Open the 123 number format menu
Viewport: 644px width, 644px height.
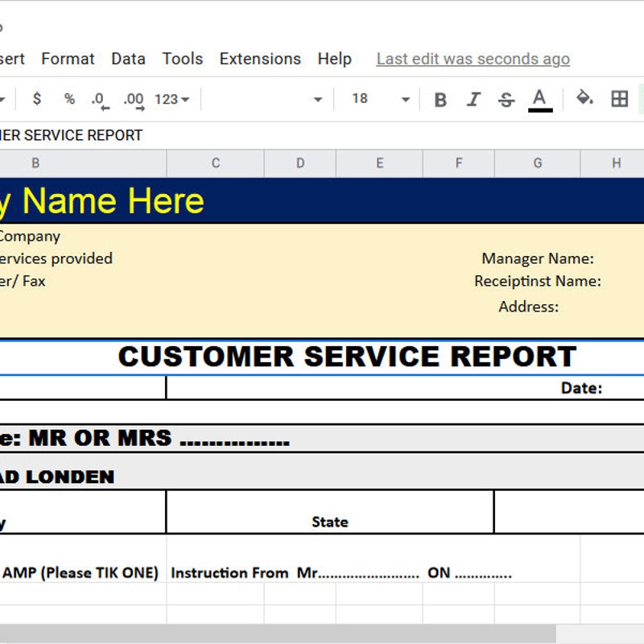(x=169, y=99)
